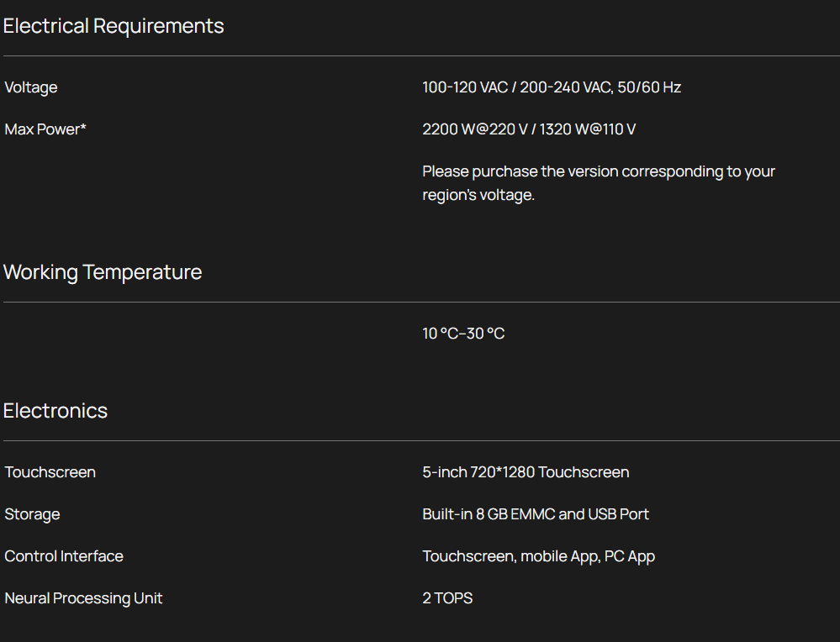Screen dimensions: 840x642
Task: Click the Neural Processing Unit label
Action: pyautogui.click(x=83, y=598)
